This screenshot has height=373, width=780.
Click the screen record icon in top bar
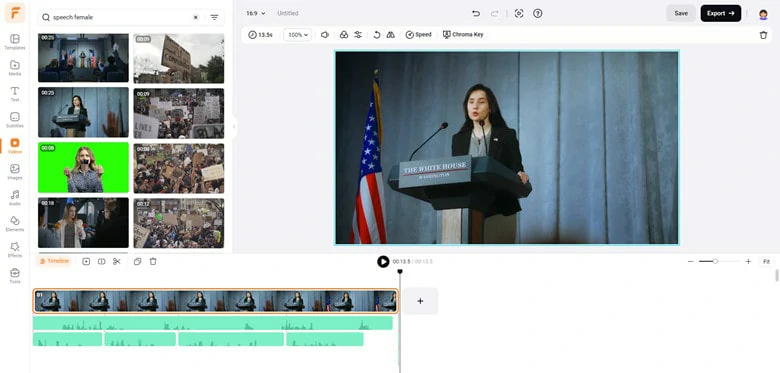pos(519,13)
